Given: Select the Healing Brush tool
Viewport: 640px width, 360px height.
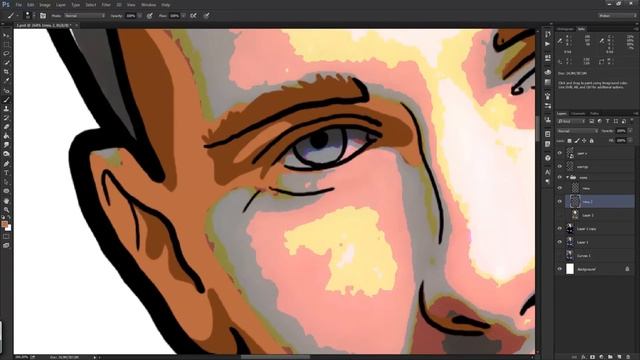Looking at the screenshot, I should 6,91.
